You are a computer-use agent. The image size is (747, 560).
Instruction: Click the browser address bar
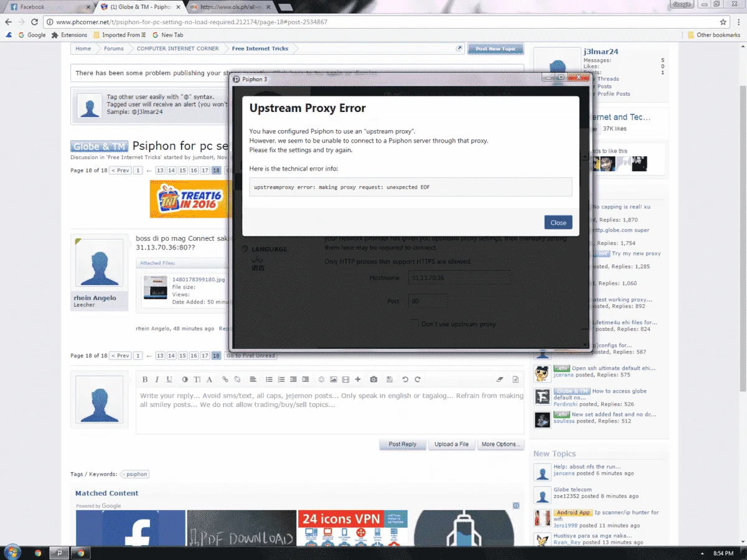386,22
